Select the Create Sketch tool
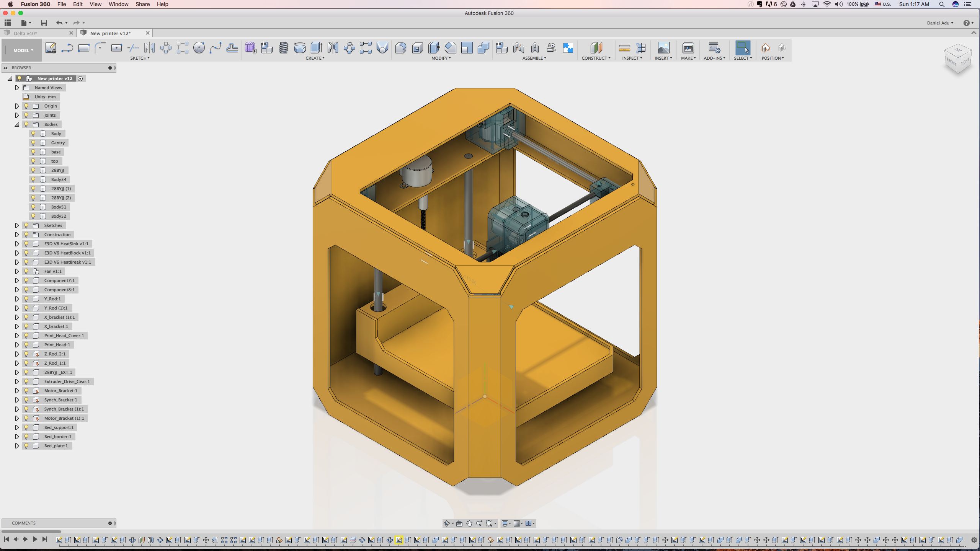 tap(51, 48)
